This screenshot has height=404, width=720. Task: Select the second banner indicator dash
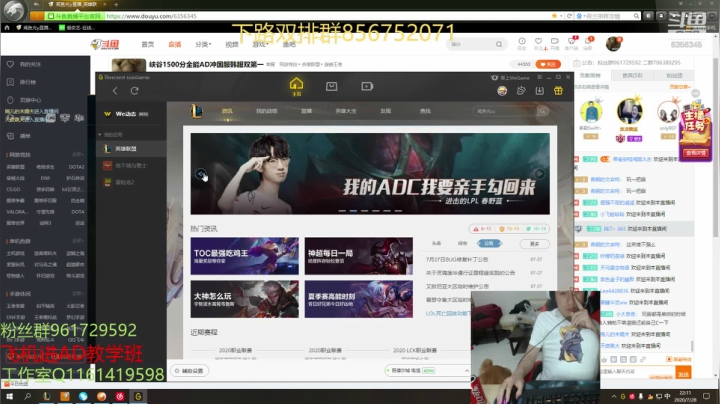[353, 211]
